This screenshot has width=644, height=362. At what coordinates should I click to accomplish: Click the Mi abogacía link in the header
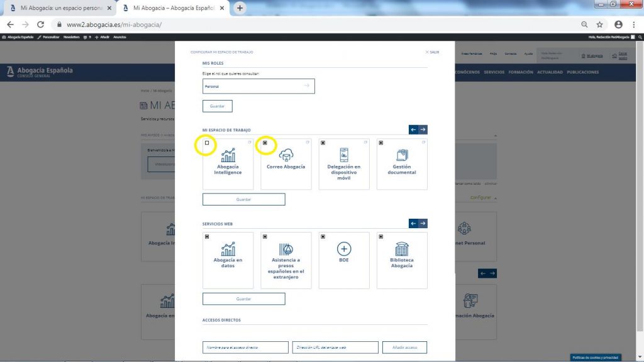pyautogui.click(x=592, y=56)
